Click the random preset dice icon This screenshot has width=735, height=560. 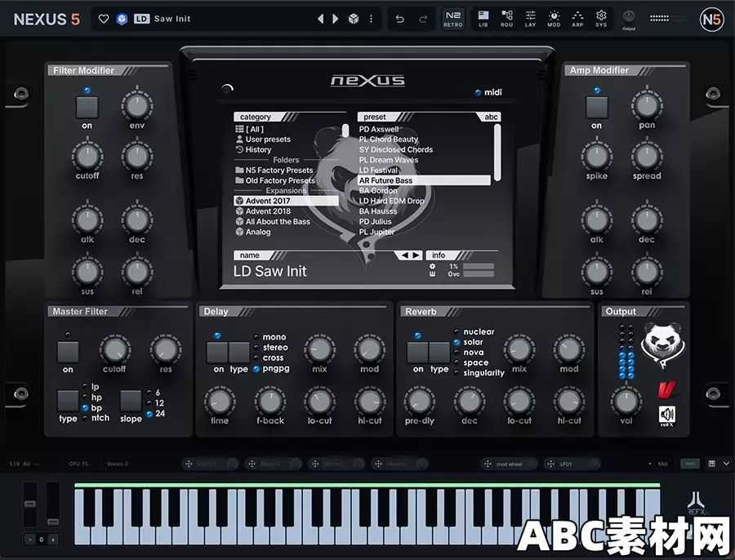[354, 19]
